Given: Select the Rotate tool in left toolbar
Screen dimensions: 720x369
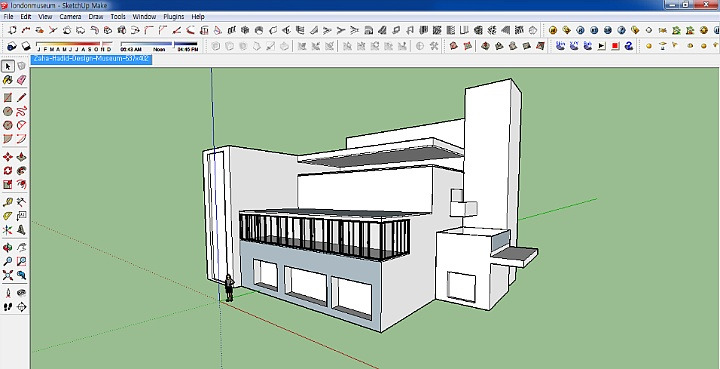Looking at the screenshot, I should 8,171.
